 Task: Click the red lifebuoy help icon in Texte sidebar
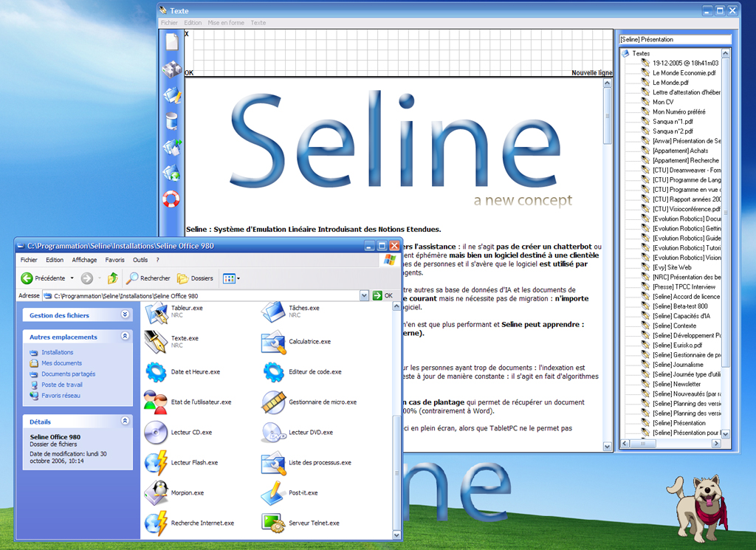point(171,199)
